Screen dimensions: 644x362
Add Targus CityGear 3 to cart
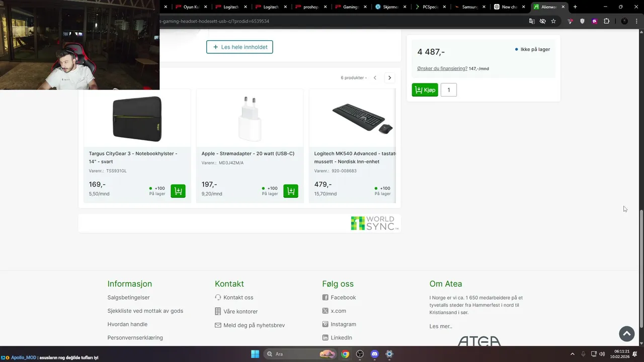pos(178,191)
